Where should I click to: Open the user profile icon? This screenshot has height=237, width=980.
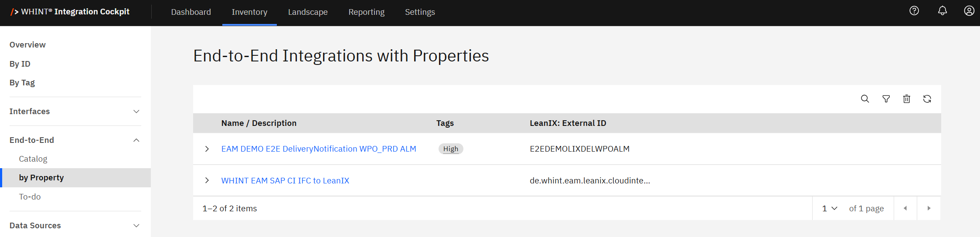coord(969,11)
